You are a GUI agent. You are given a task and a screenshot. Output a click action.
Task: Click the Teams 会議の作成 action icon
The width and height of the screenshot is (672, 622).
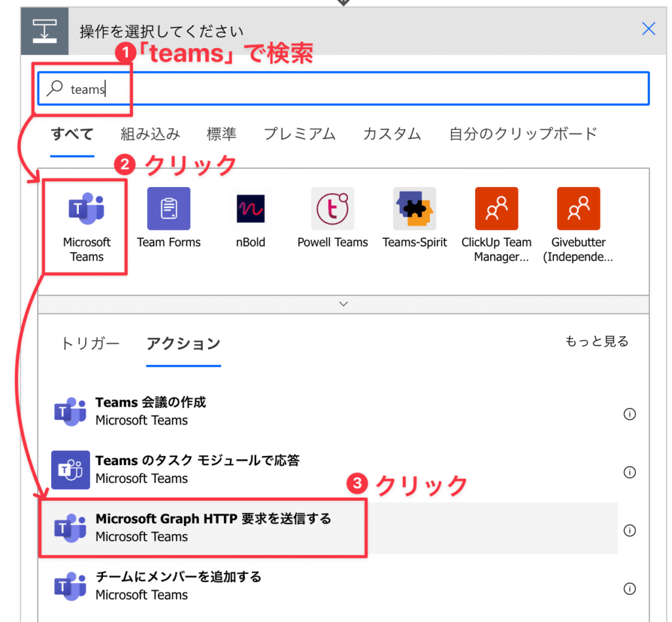click(70, 411)
